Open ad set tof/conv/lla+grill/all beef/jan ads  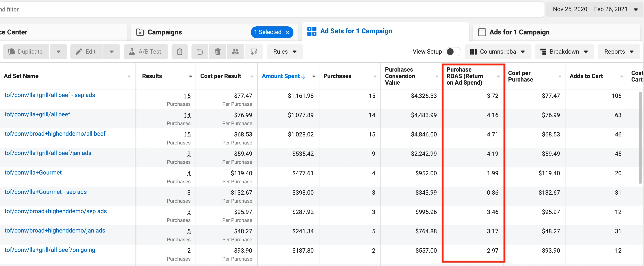(48, 153)
